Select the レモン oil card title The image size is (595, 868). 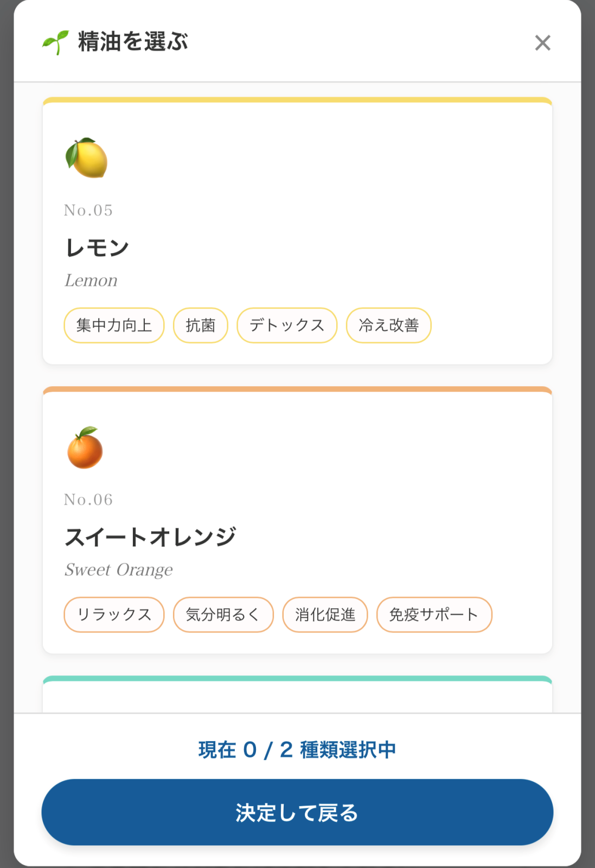tap(97, 248)
